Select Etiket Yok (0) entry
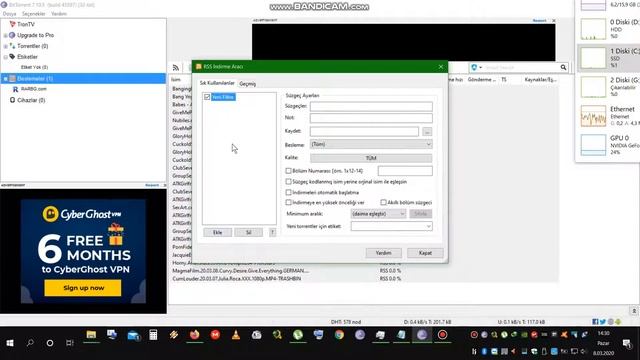 [34, 67]
